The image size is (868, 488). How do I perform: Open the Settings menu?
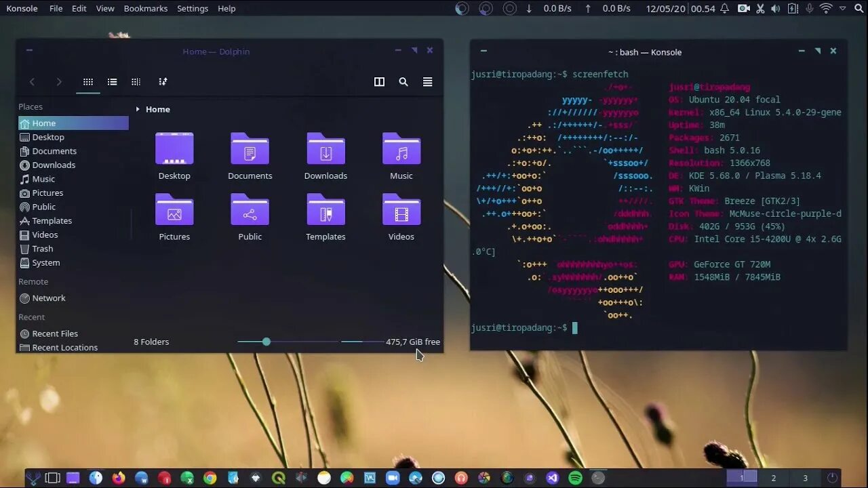pos(193,8)
